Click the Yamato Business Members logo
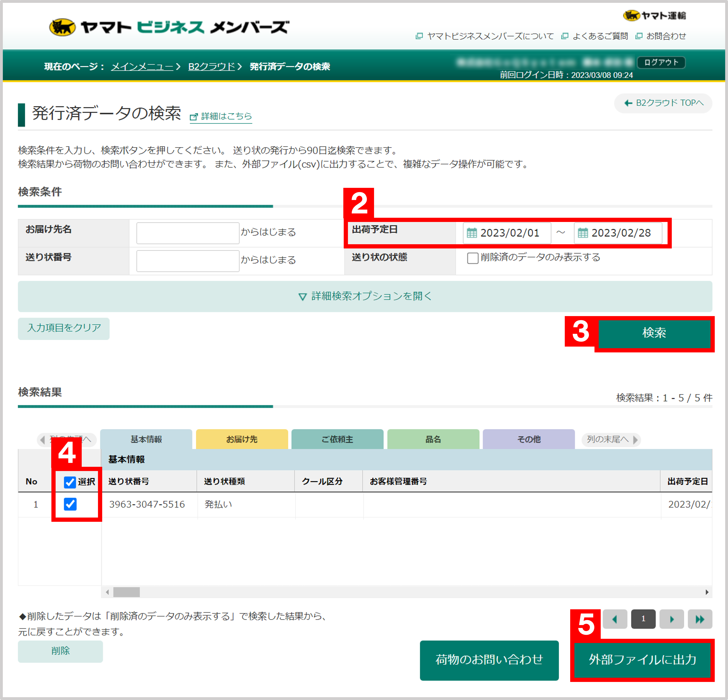Viewport: 728px width, 700px height. tap(169, 27)
